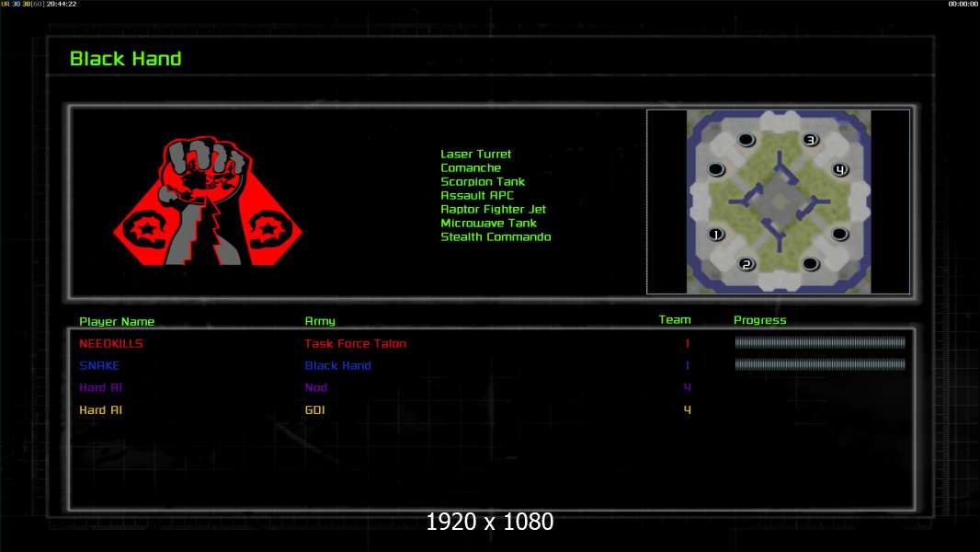Click the NEEDKILLS loading progress bar
This screenshot has width=980, height=552.
coord(820,342)
